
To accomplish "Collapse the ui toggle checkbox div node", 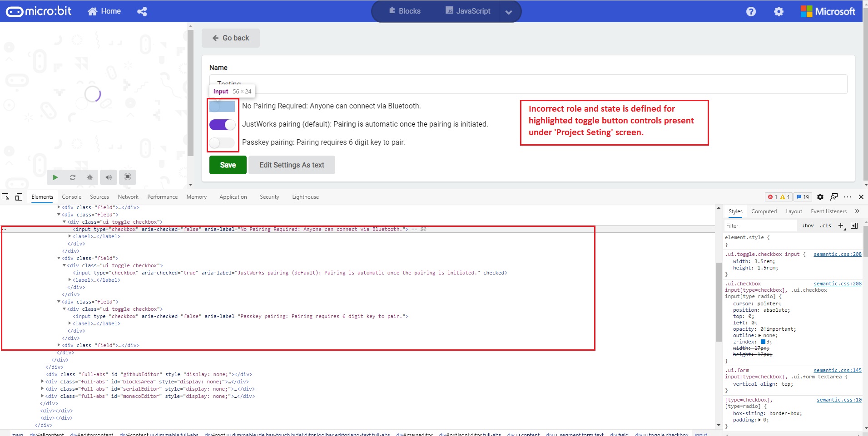I will click(x=65, y=222).
